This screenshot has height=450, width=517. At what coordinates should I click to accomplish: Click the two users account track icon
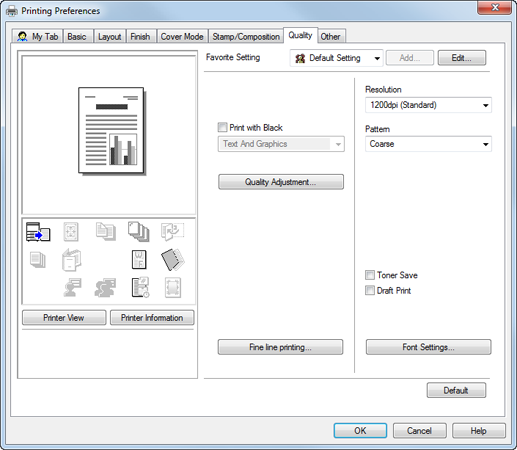(105, 287)
